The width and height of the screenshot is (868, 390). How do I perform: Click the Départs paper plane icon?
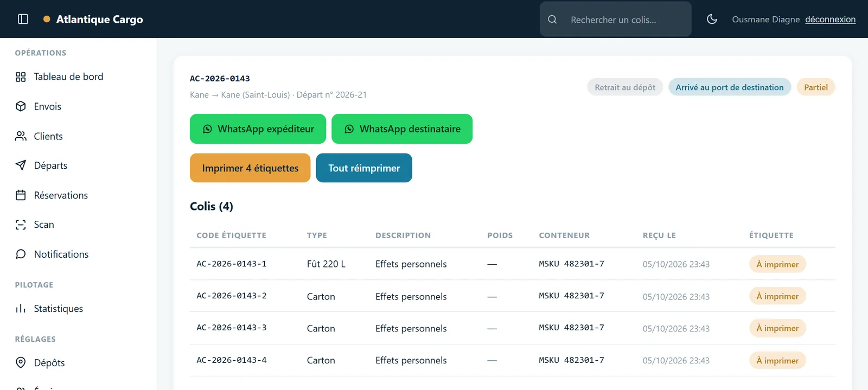[x=21, y=165]
